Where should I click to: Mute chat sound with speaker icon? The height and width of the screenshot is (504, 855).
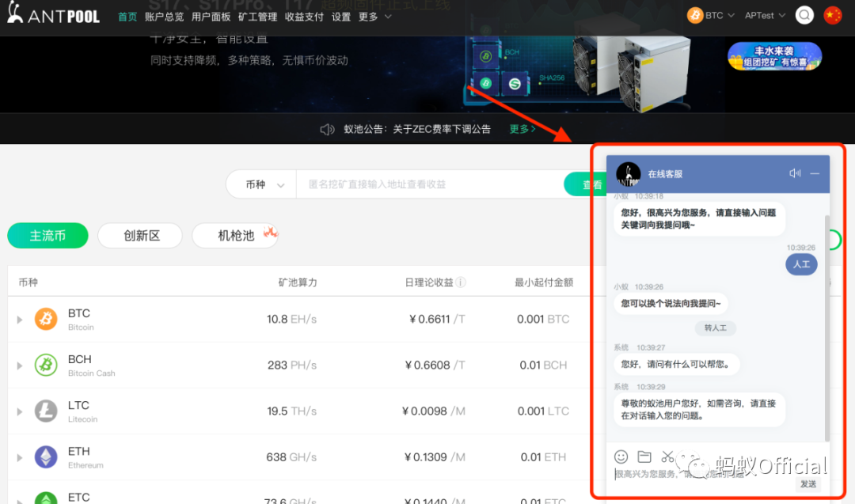point(795,173)
